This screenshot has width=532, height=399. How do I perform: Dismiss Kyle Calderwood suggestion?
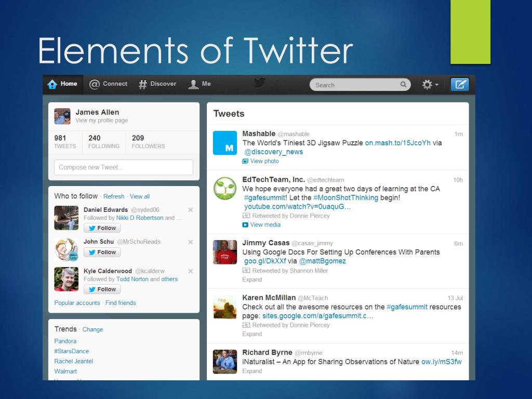[191, 271]
